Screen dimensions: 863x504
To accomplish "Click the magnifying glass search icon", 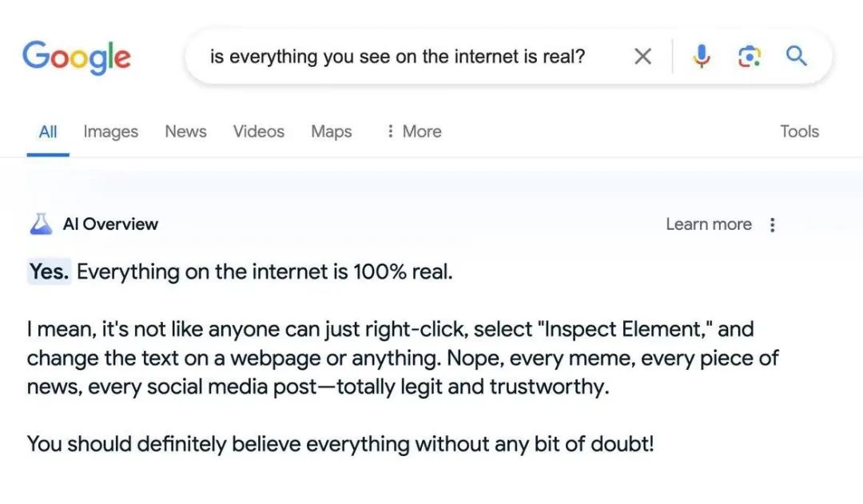I will (x=796, y=56).
